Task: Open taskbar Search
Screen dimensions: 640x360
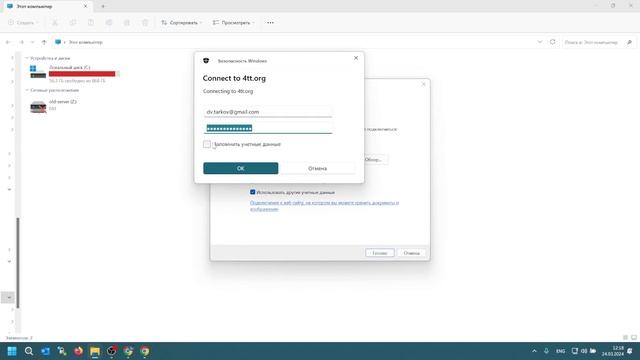Action: pyautogui.click(x=29, y=351)
